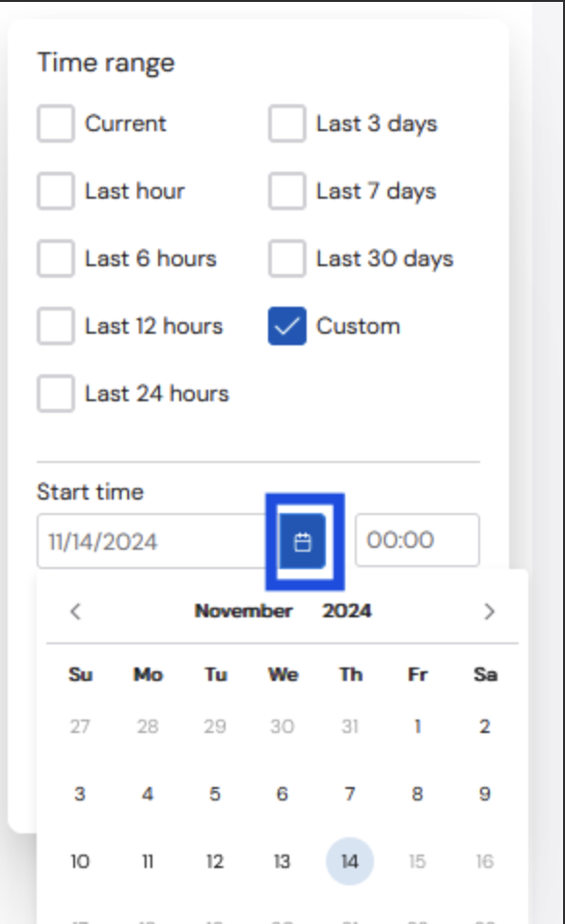Check the Last 30 days option

287,258
